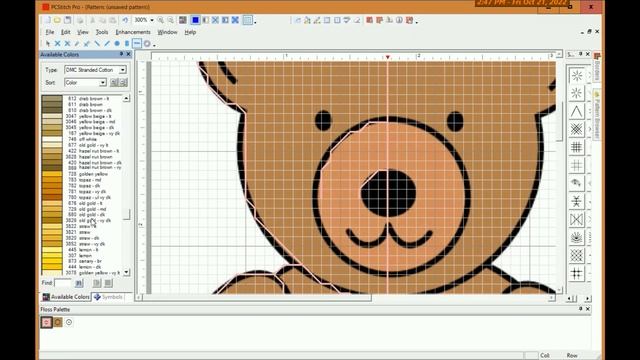
Task: Pin the Available Colors panel
Action: click(121, 54)
